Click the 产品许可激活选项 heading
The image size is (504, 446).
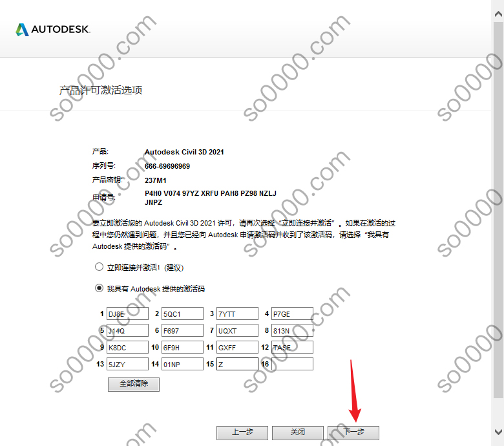pos(101,90)
